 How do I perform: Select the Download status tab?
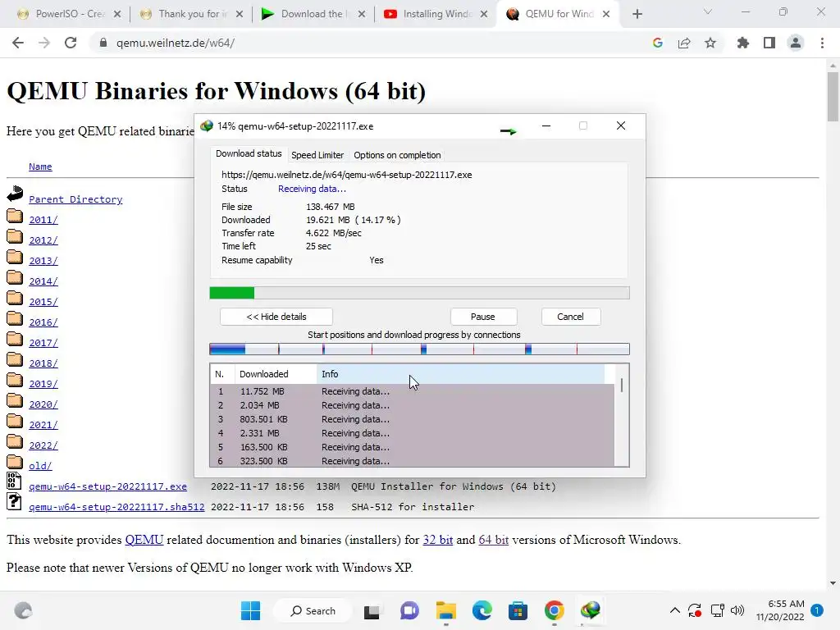tap(249, 153)
